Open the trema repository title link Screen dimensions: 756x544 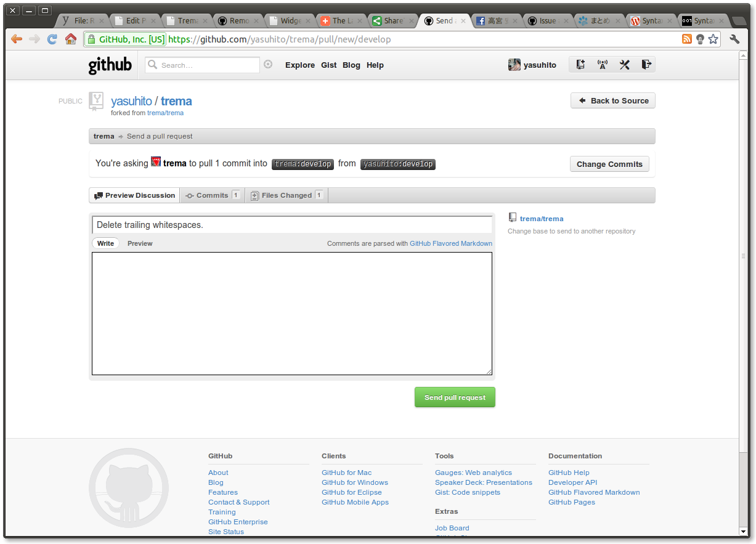click(176, 101)
